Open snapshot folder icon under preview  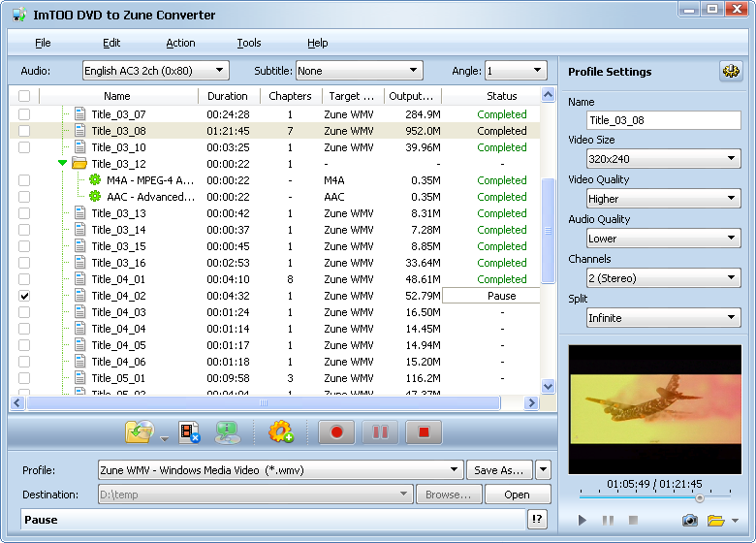tap(716, 520)
